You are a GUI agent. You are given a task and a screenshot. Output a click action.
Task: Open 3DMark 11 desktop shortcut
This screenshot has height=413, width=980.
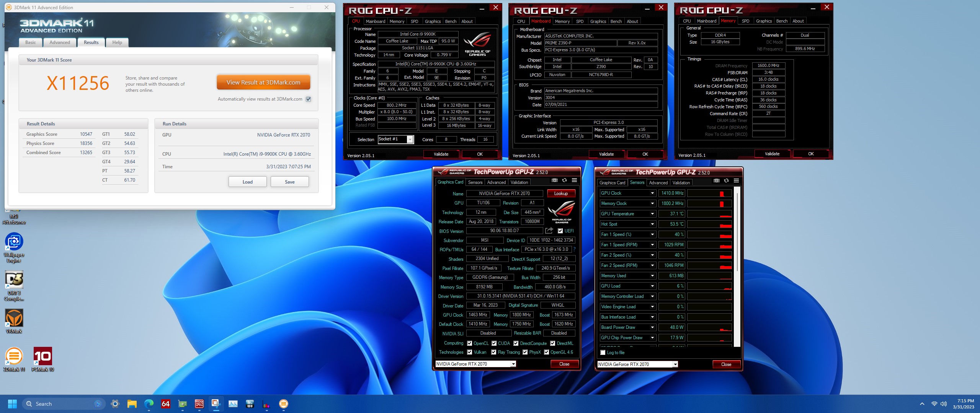click(x=14, y=359)
